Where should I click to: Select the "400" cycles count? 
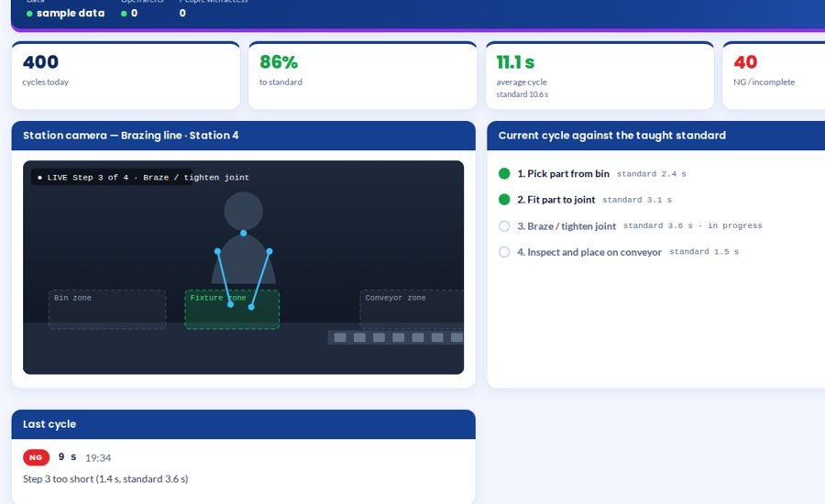[40, 62]
